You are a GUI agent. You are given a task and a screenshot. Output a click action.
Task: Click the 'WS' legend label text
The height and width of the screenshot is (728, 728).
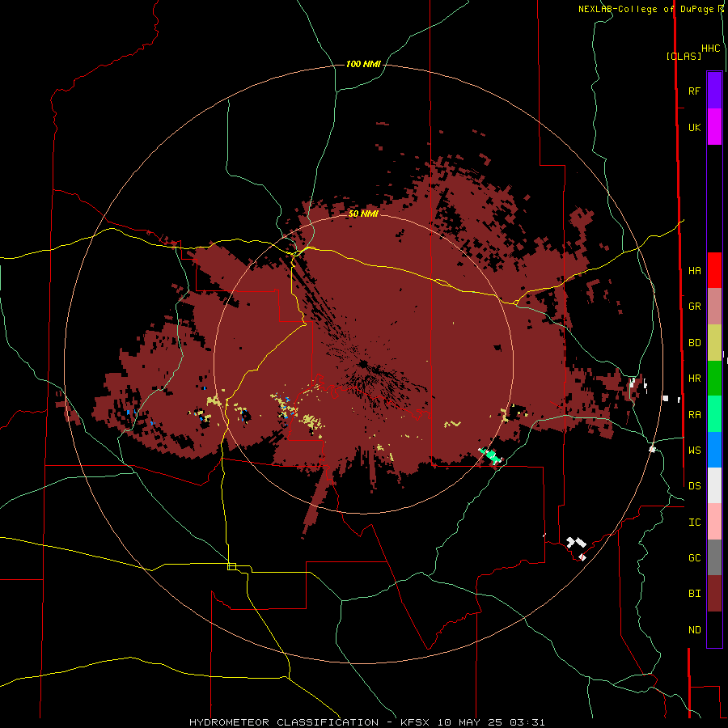point(694,451)
